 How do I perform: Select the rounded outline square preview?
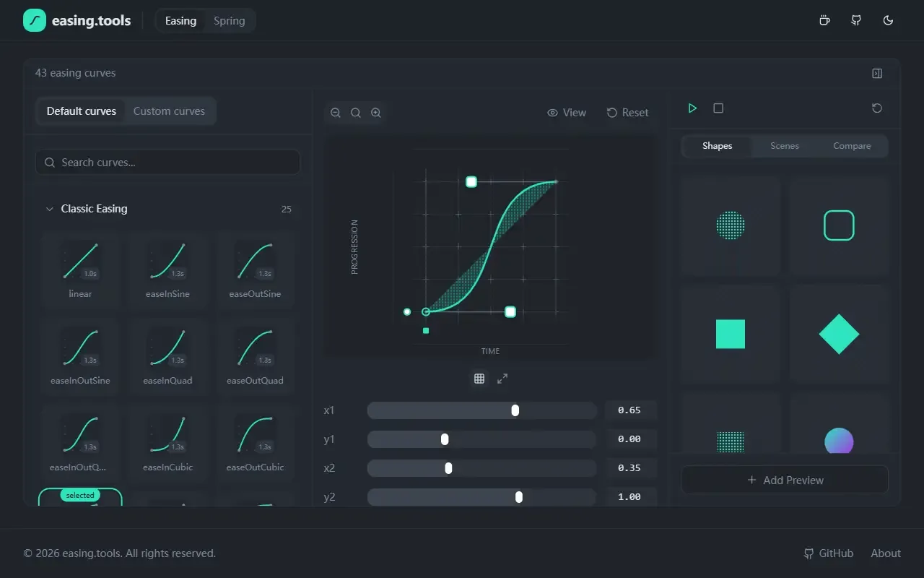point(839,225)
